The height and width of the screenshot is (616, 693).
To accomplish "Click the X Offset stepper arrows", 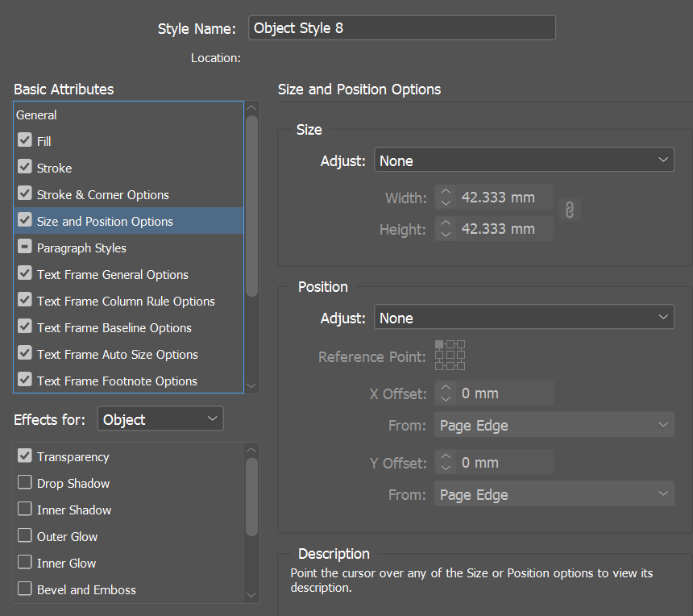I will pos(446,393).
